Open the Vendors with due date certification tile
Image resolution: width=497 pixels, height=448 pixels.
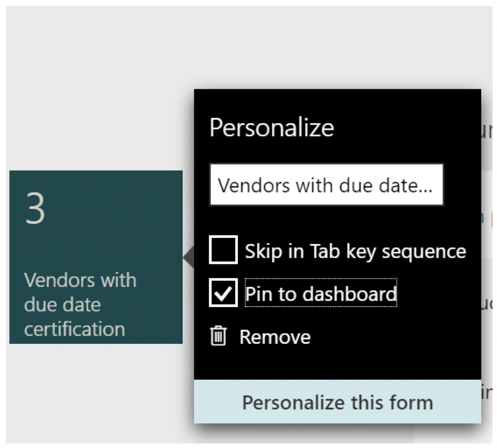(96, 257)
